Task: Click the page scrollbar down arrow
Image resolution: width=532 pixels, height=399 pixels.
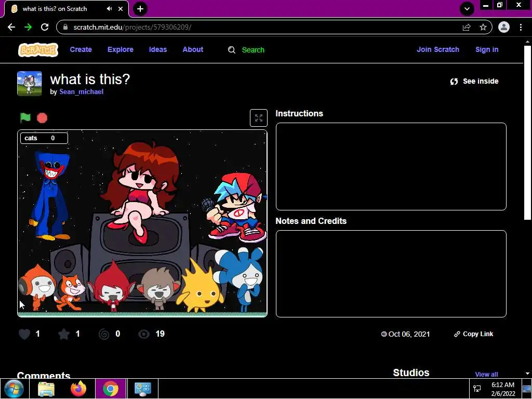Action: click(527, 374)
